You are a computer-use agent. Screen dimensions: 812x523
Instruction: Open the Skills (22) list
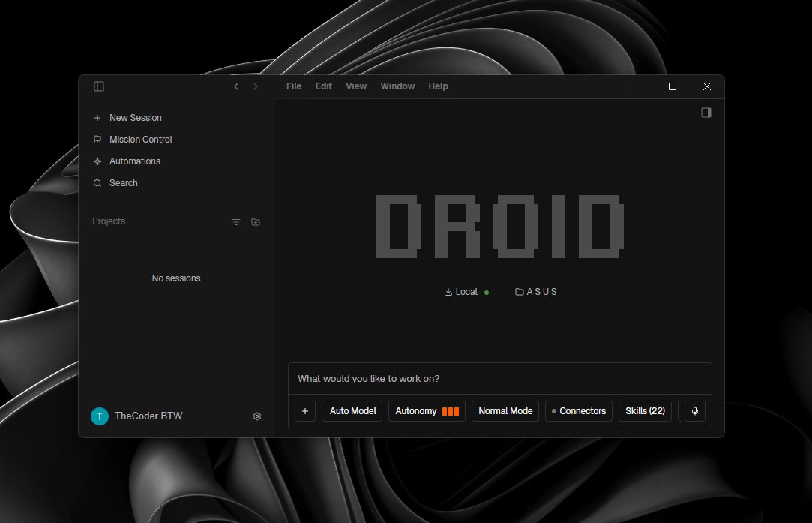646,411
